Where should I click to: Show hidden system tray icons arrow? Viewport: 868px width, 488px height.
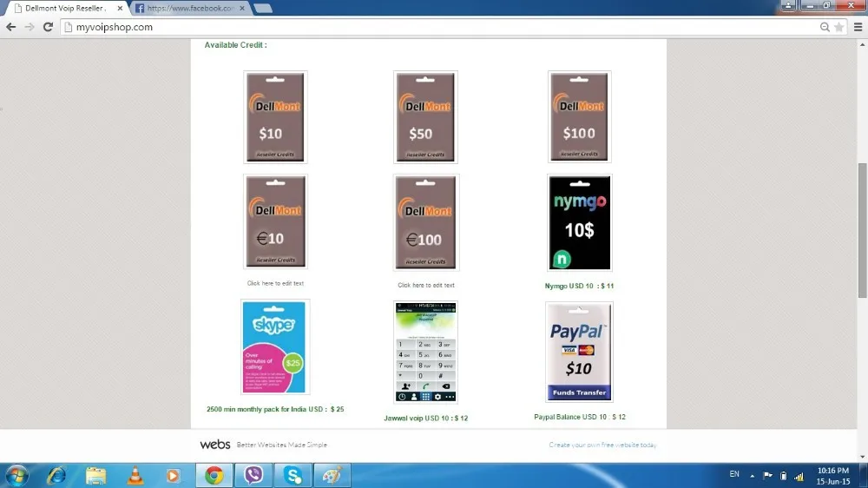pyautogui.click(x=752, y=476)
